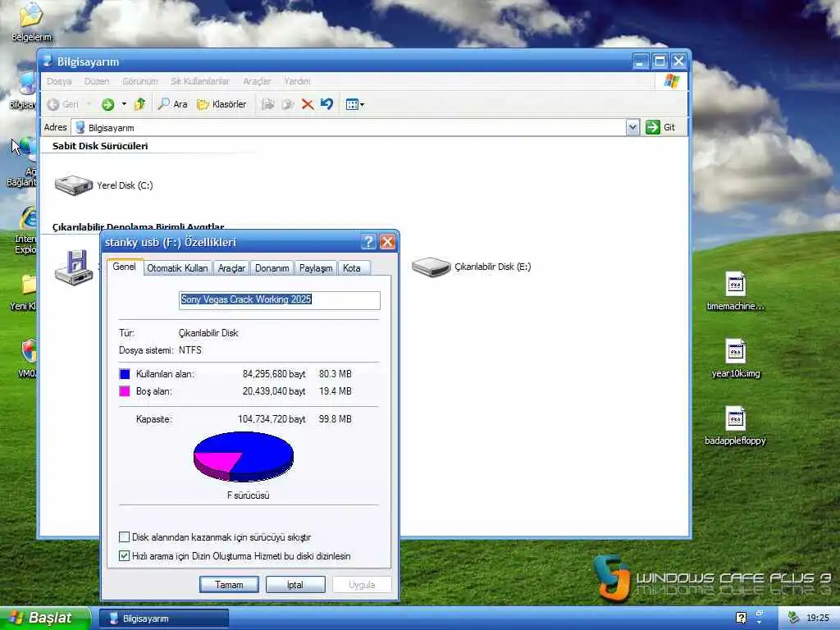Switch to the Araçlar tab in properties
Viewport: 840px width, 630px height.
coord(231,268)
